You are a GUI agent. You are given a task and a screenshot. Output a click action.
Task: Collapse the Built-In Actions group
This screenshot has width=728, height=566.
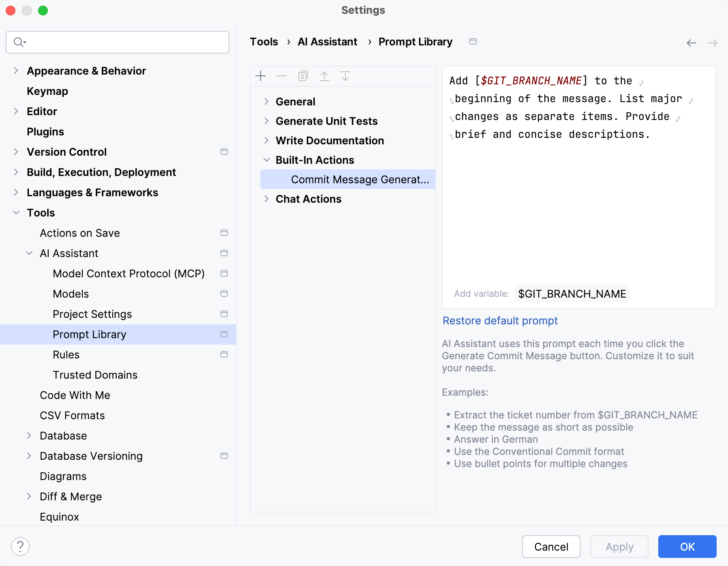click(x=266, y=160)
